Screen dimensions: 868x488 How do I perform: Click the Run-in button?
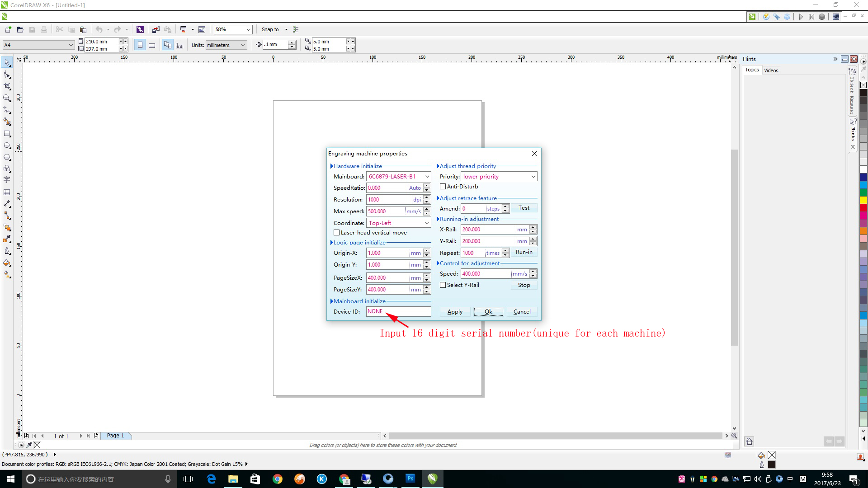524,252
